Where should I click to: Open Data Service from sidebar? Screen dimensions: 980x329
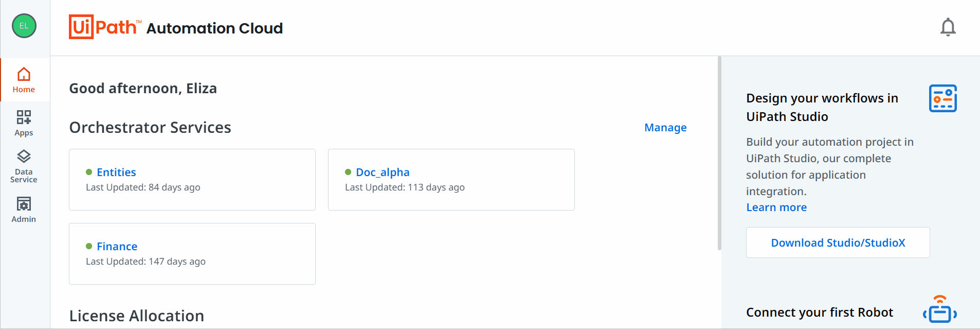coord(24,166)
